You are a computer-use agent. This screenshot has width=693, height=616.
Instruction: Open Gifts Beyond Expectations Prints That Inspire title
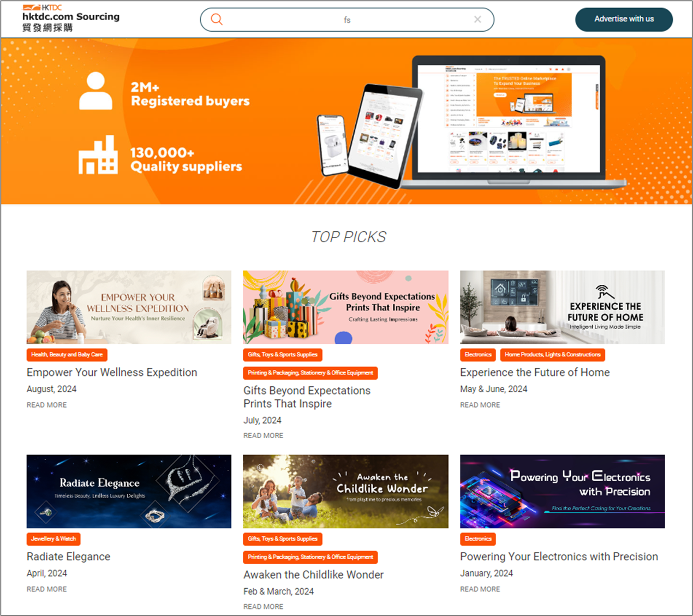tap(307, 397)
